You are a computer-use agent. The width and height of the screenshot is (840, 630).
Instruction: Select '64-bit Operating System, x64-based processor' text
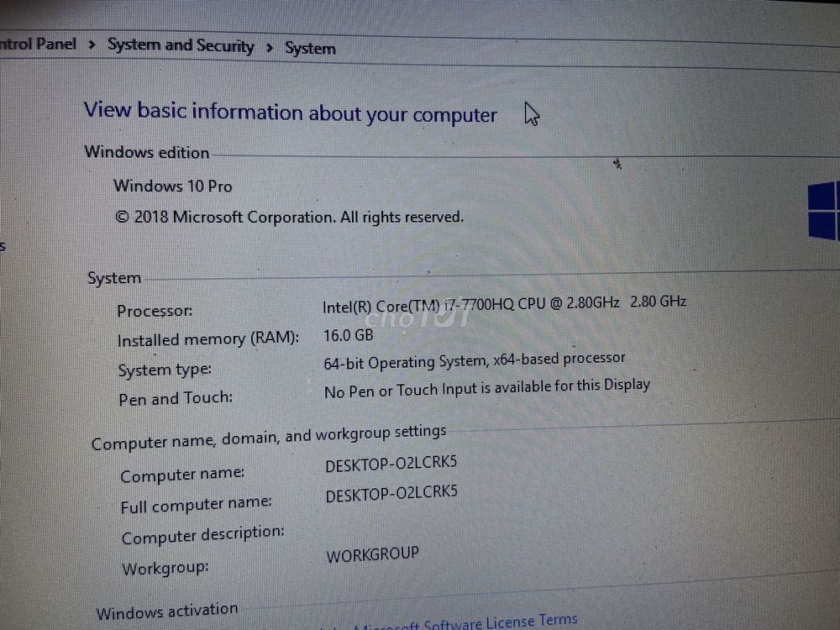point(474,360)
